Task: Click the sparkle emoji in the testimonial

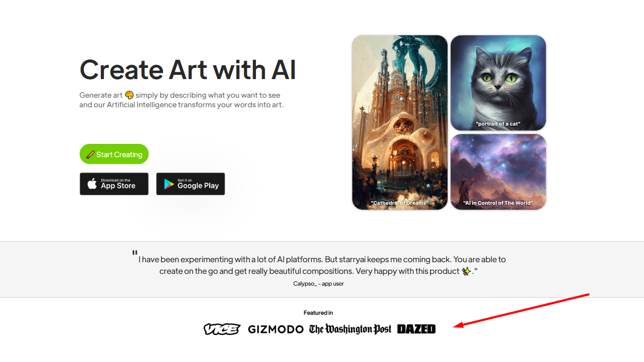Action: tap(467, 271)
